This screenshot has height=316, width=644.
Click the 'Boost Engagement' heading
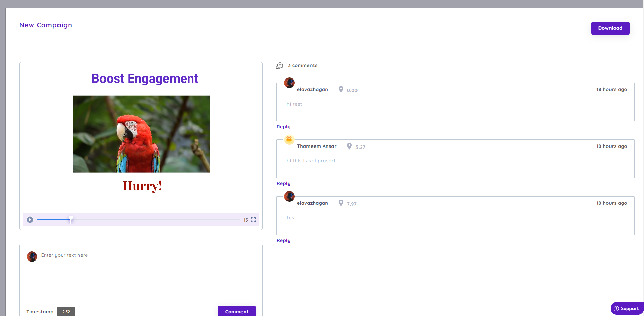click(x=145, y=78)
